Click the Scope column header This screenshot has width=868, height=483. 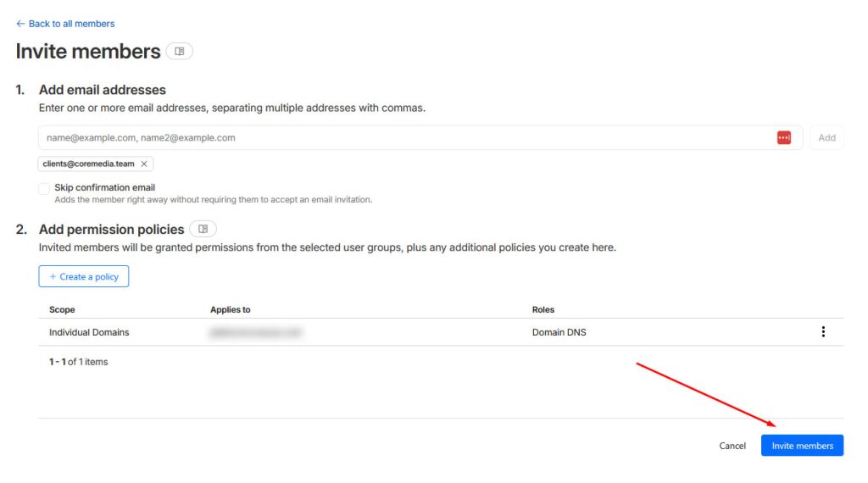pos(62,310)
